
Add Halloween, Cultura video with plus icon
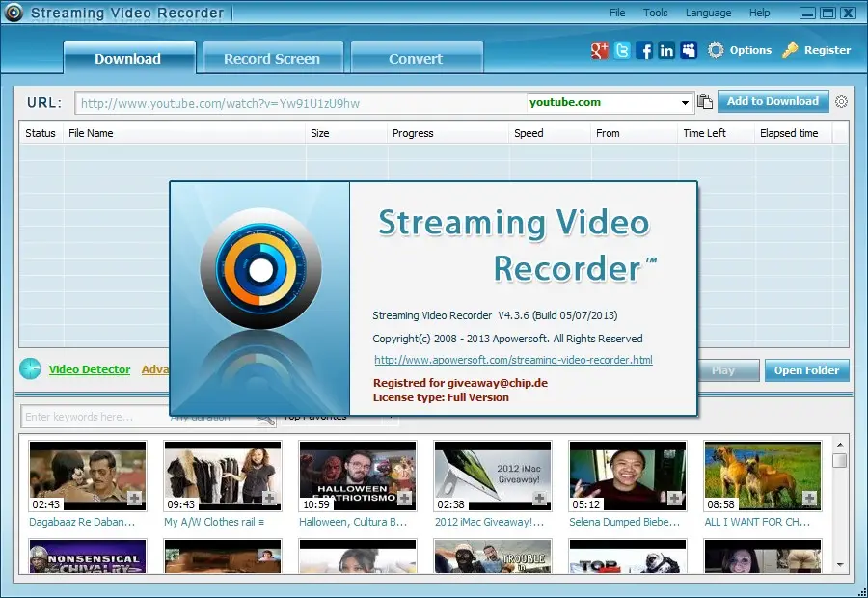[405, 498]
